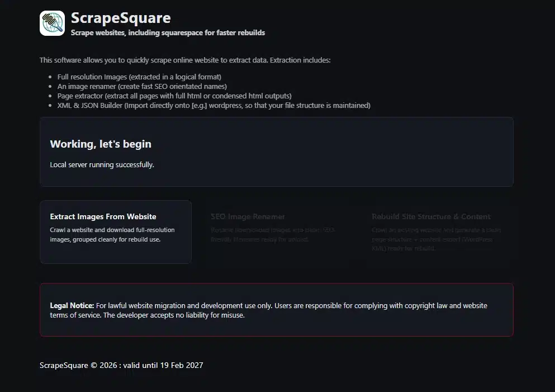Screen dimensions: 555x392
Task: Click the "Crawl an existing website" card description
Action: 436,239
